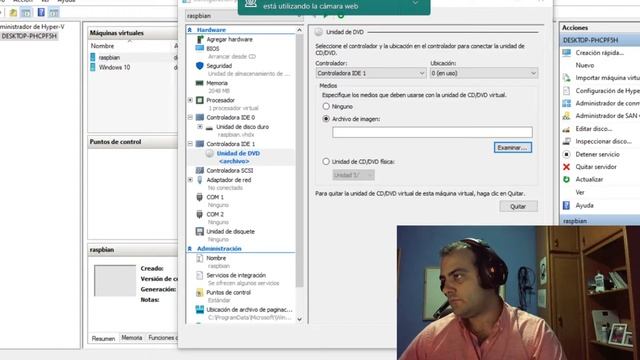Open Administrador de conmutadores action
This screenshot has height=360, width=640.
tap(607, 103)
